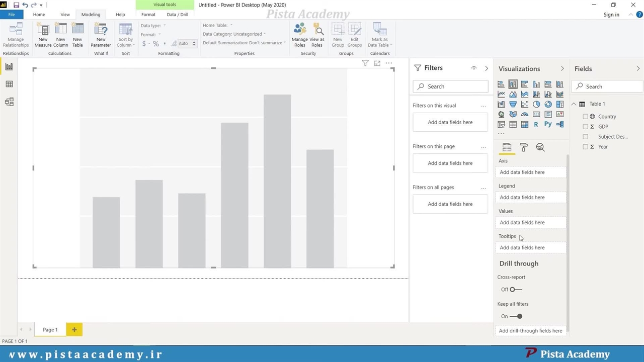The image size is (644, 362).
Task: Click the Fields pane search box
Action: (x=609, y=86)
